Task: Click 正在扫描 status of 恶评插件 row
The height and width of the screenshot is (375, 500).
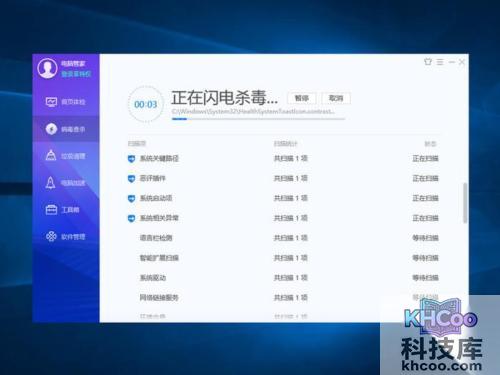Action: (425, 178)
